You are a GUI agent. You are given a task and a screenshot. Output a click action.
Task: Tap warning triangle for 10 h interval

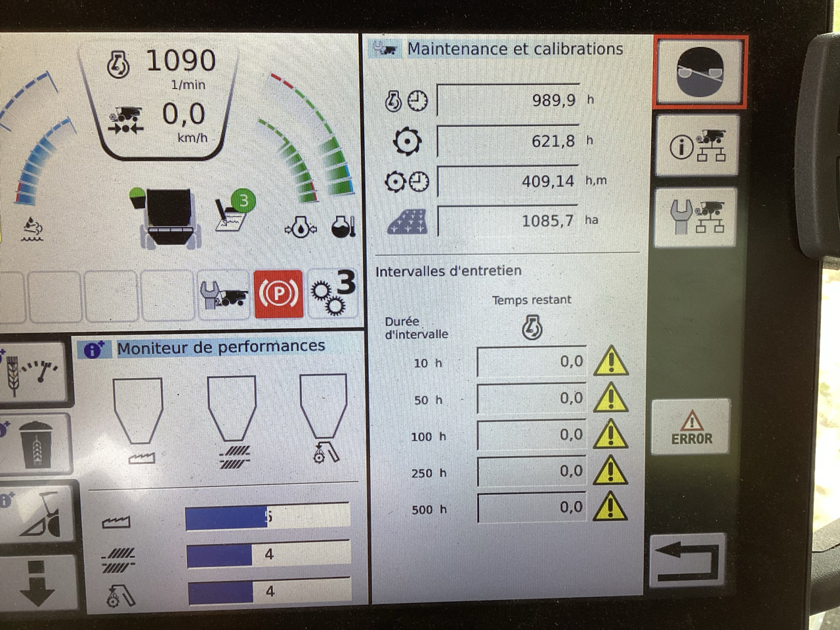click(610, 362)
